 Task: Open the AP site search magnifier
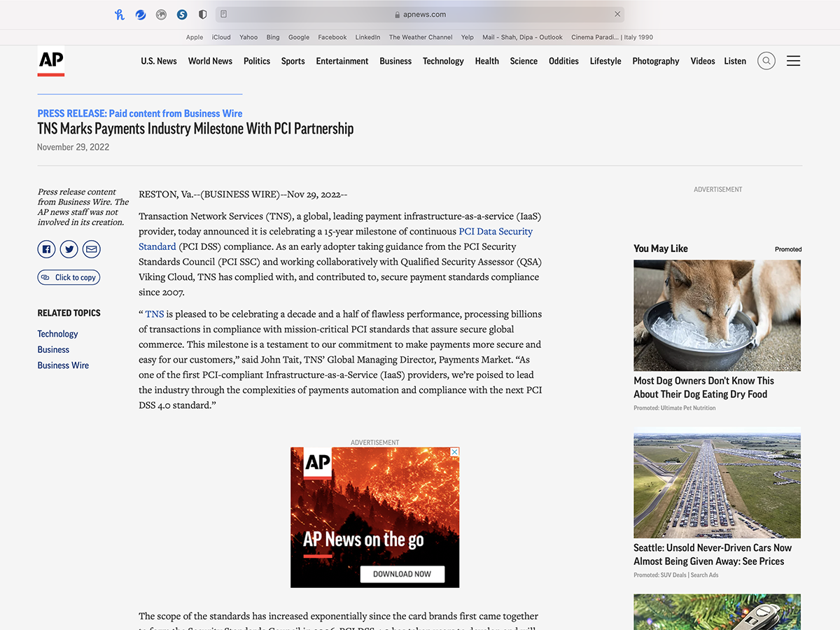766,61
